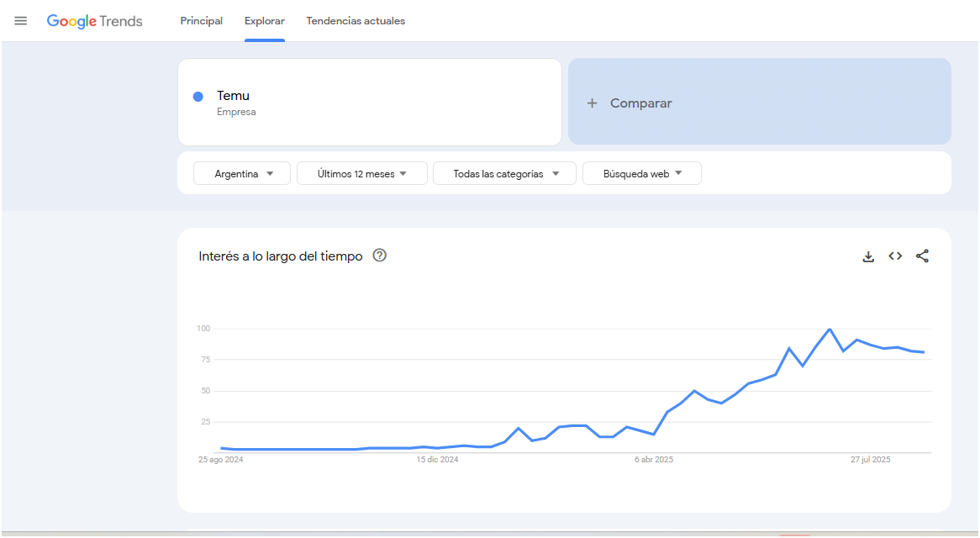Select the Explorar tab
980x538 pixels.
tap(265, 21)
